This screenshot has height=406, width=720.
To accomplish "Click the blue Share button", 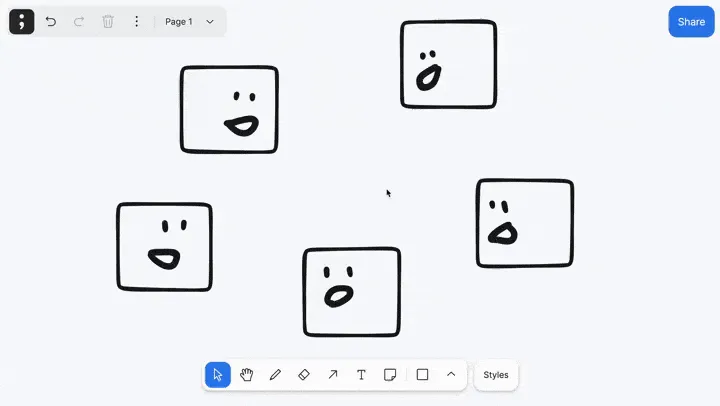I will tap(691, 21).
